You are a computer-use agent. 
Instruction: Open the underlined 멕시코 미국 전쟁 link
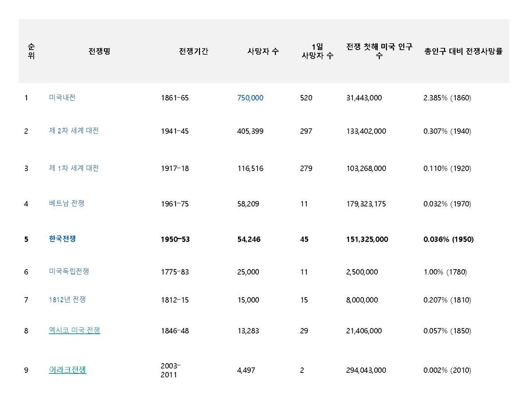[x=74, y=330]
